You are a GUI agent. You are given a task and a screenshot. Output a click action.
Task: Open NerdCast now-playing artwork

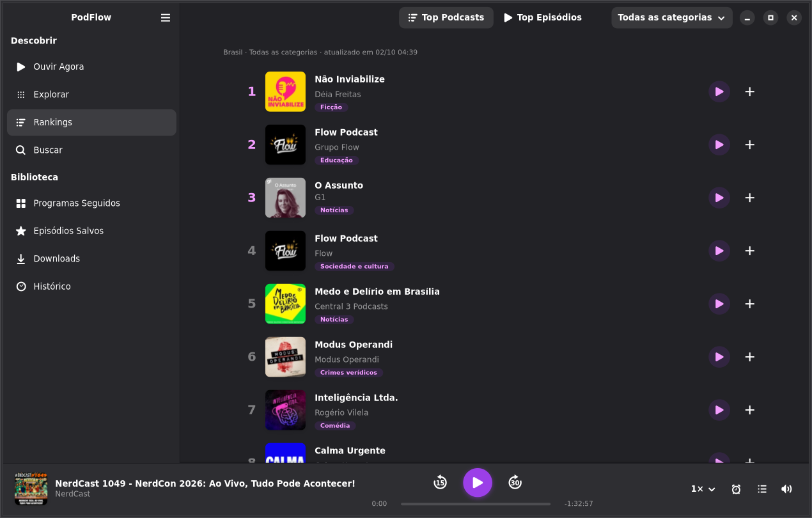31,489
